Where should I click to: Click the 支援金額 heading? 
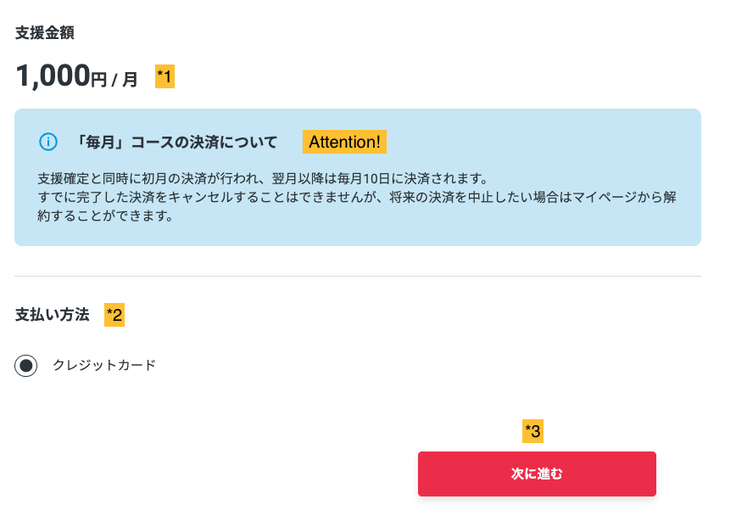(45, 32)
